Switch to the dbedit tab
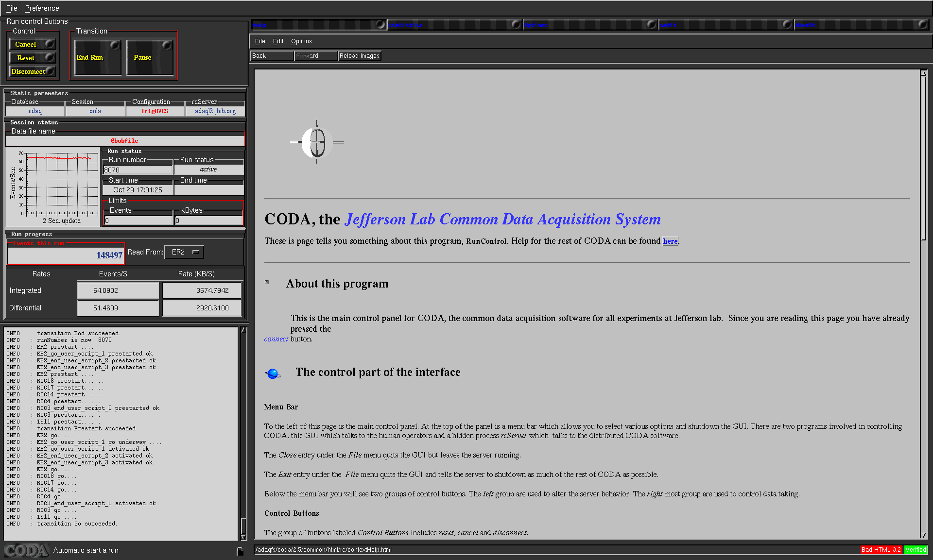Image resolution: width=933 pixels, height=560 pixels. click(861, 25)
